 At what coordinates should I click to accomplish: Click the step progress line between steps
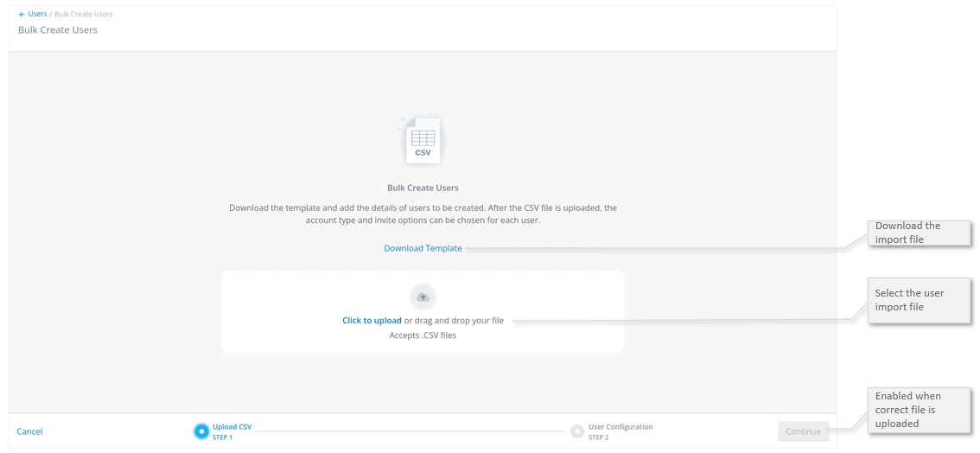click(x=410, y=431)
